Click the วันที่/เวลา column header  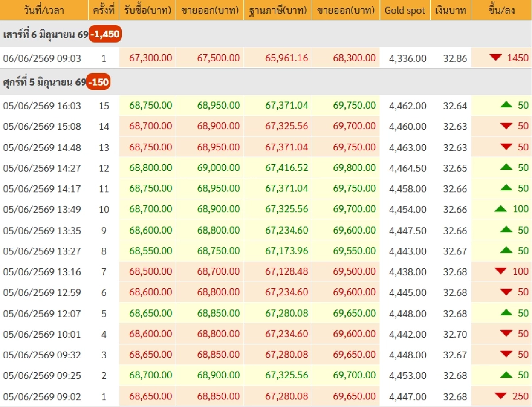[x=44, y=10]
